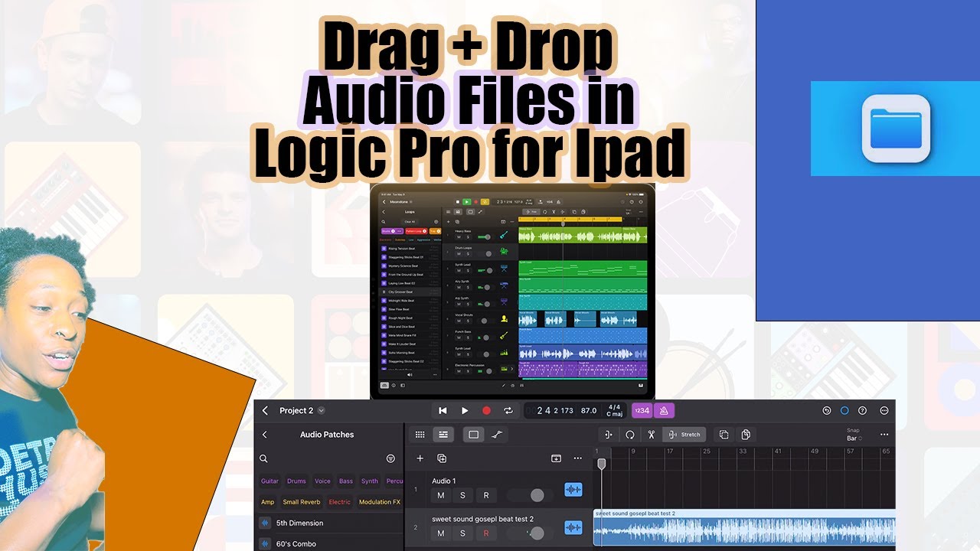Open the blue Files app icon
The width and height of the screenshot is (980, 551).
(x=895, y=129)
